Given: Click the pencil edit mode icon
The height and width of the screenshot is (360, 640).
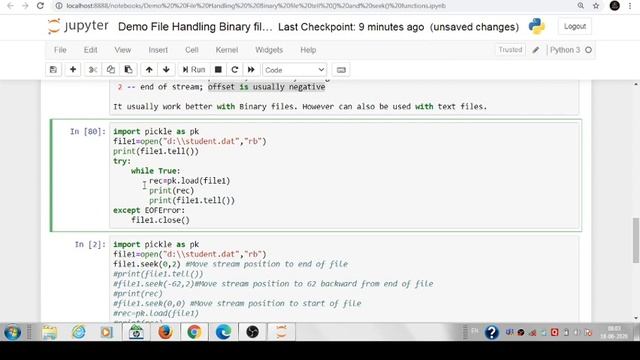Looking at the screenshot, I should (536, 50).
